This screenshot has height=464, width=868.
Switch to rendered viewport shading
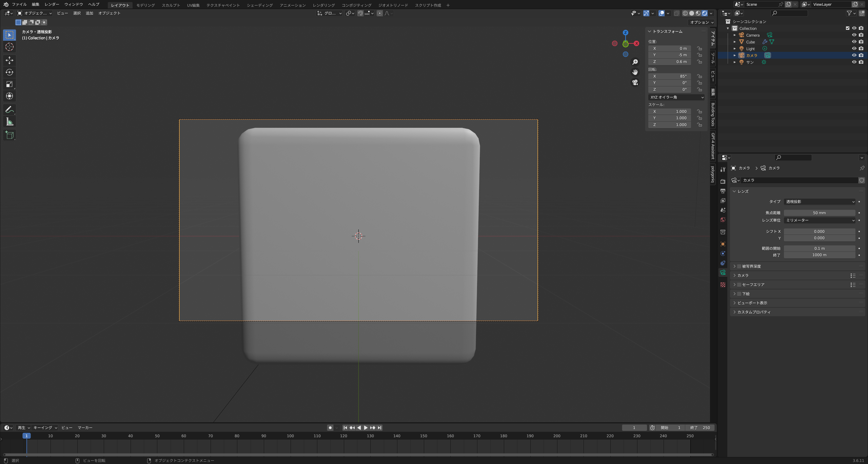click(705, 13)
